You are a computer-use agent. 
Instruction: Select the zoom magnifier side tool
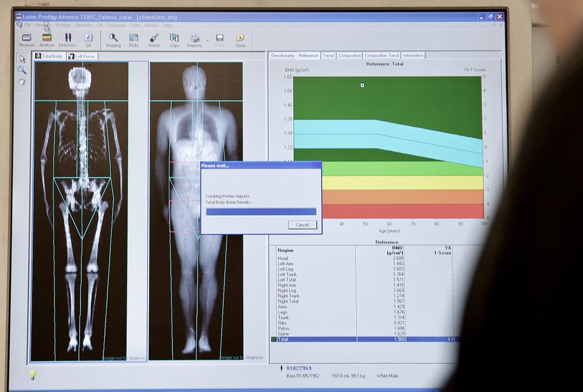tap(22, 70)
